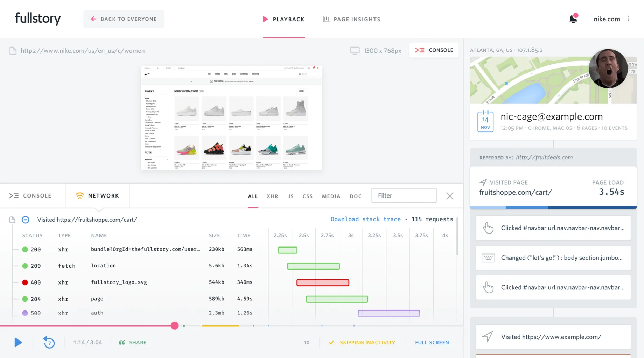Image resolution: width=644 pixels, height=358 pixels.
Task: Select the Changed ("let's go!") event
Action: pos(553,258)
